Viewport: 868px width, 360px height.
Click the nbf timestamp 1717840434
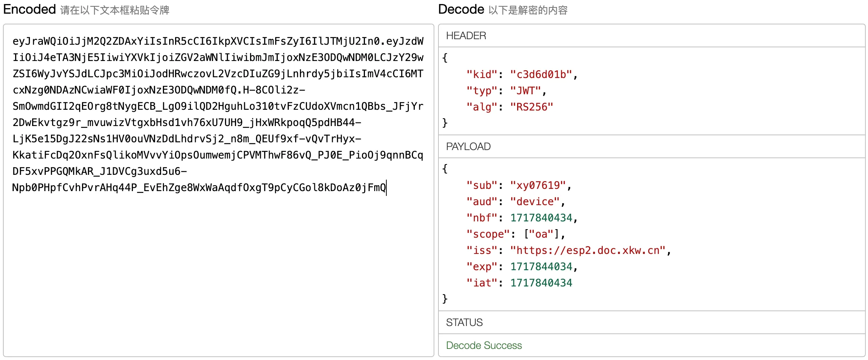tap(541, 218)
